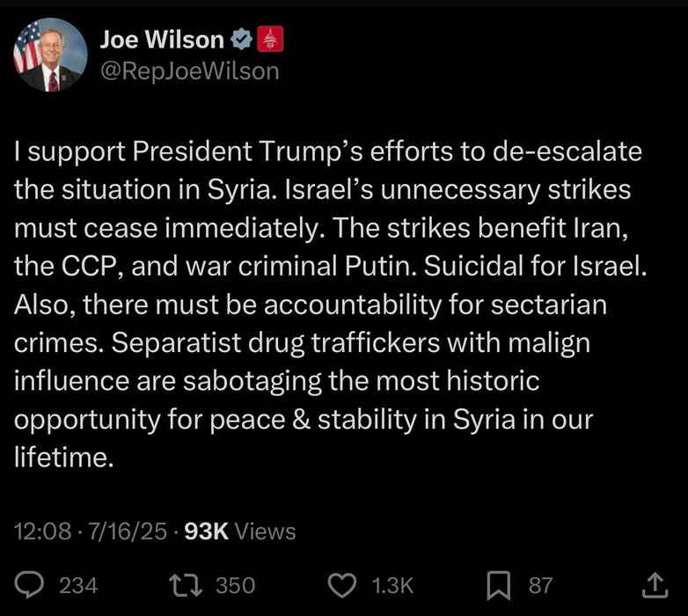Bookmark the post with the bookmark icon

[x=499, y=584]
